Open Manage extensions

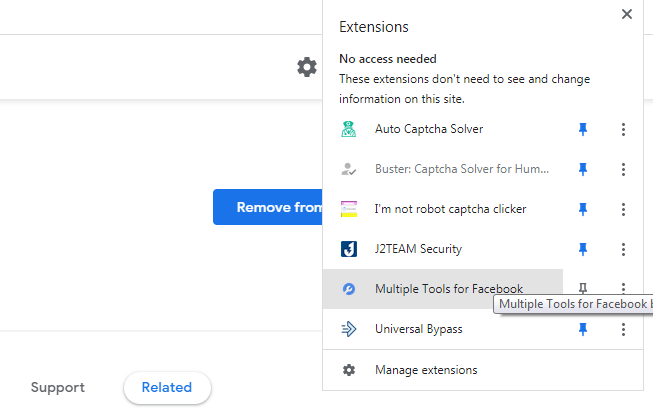483,370
